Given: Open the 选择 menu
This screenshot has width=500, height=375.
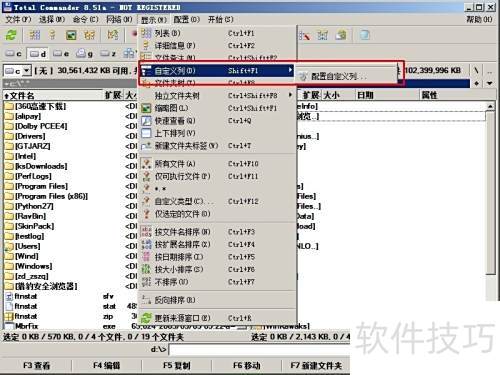Looking at the screenshot, I should coord(52,20).
